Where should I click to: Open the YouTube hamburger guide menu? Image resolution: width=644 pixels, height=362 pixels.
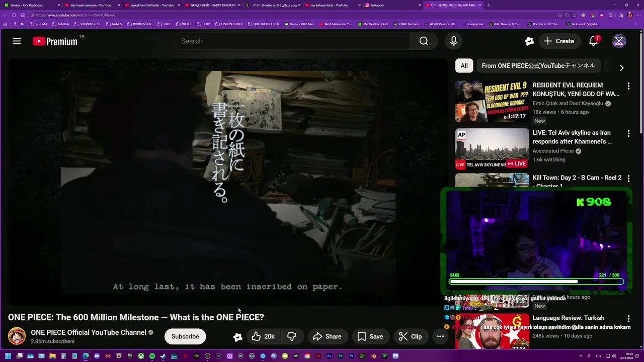tap(17, 41)
